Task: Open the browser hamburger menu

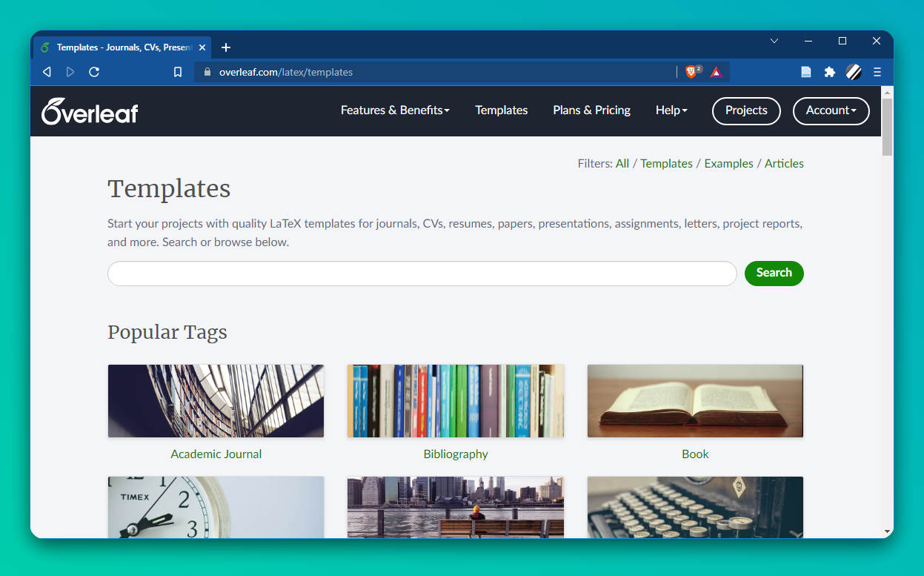Action: (877, 72)
